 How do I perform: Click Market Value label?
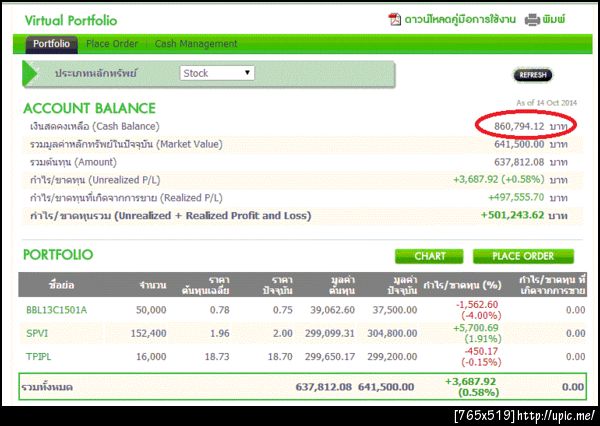[x=126, y=144]
